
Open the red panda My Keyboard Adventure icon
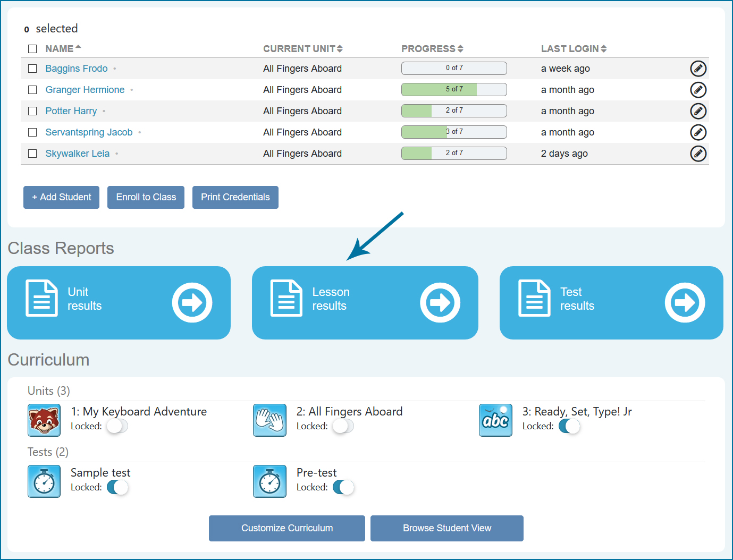(x=44, y=420)
